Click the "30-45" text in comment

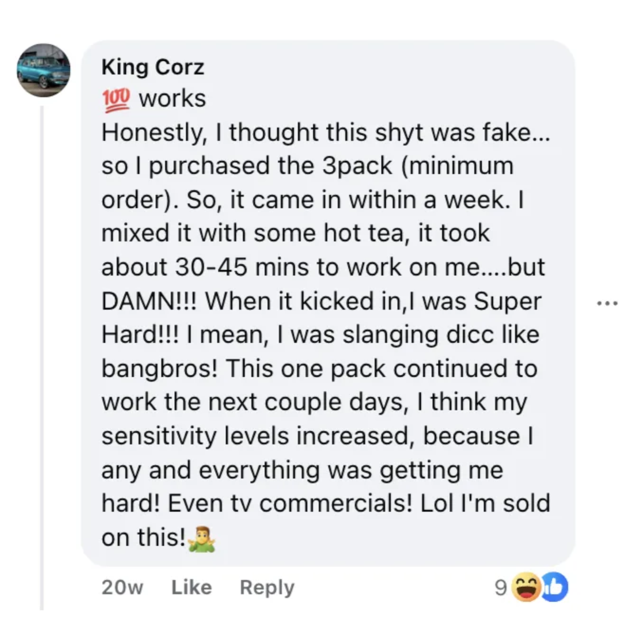(211, 268)
